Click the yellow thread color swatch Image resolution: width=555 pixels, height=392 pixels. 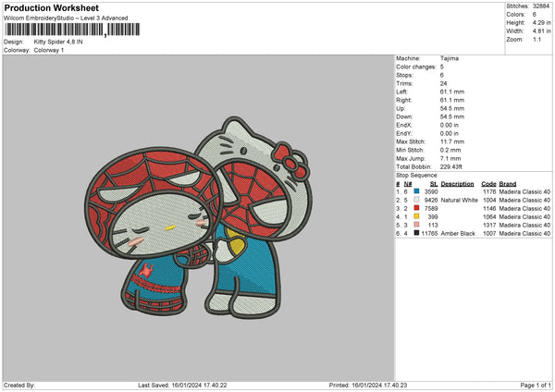coord(416,216)
